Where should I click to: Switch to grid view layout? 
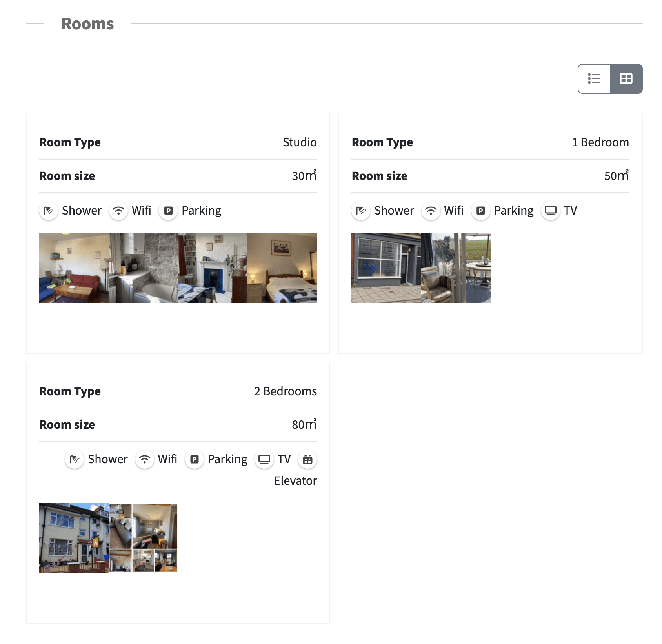[626, 79]
